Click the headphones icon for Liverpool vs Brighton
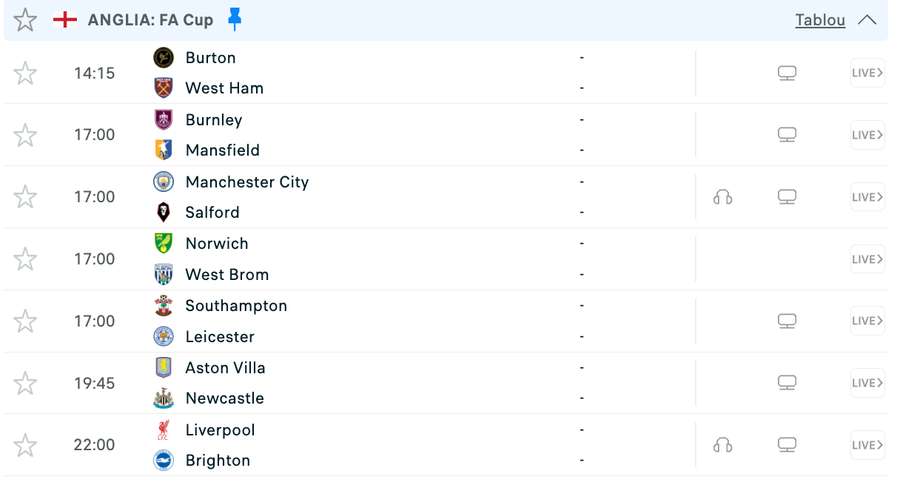Image resolution: width=900 pixels, height=483 pixels. click(x=723, y=445)
